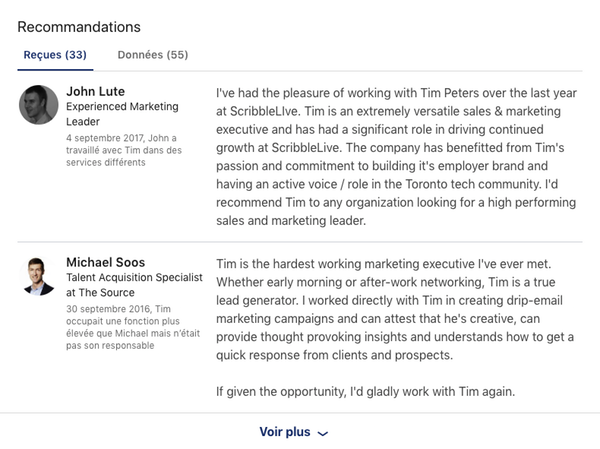Image resolution: width=600 pixels, height=449 pixels.
Task: Click the 4 septembre 2017 relationship note
Action: click(124, 150)
